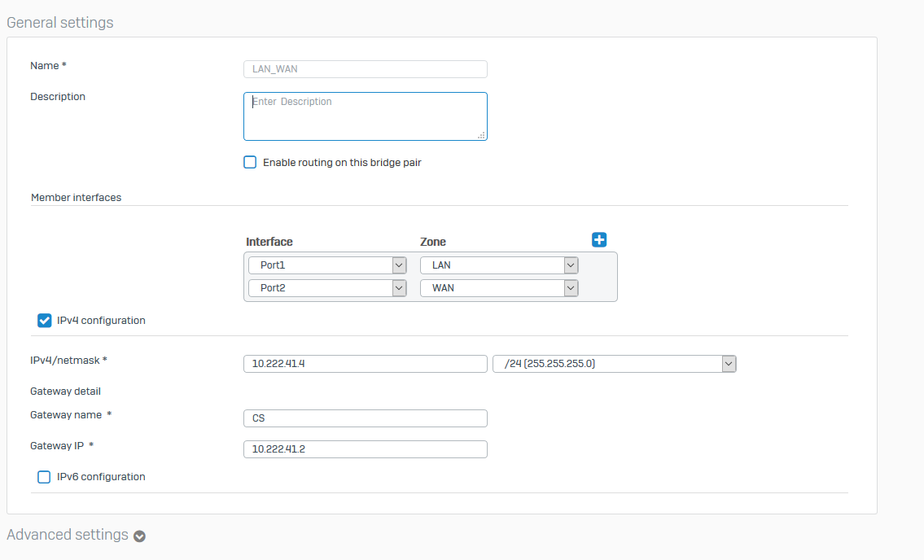Focus the Enter Description text area

pos(365,116)
